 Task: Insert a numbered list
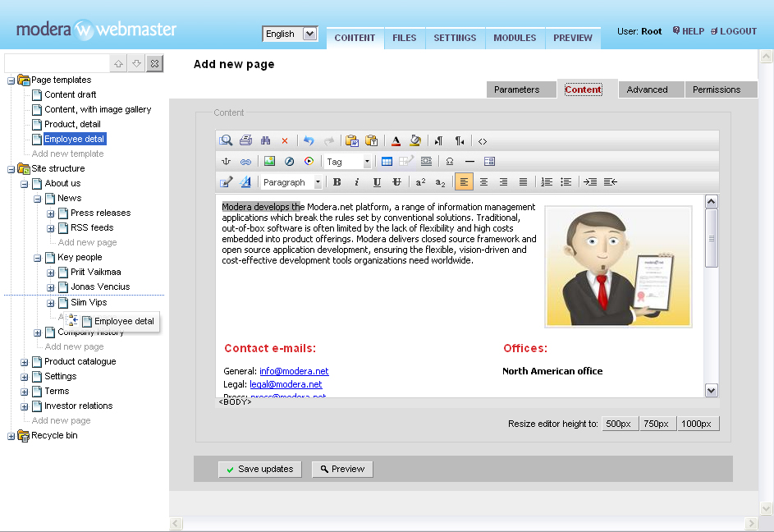547,181
